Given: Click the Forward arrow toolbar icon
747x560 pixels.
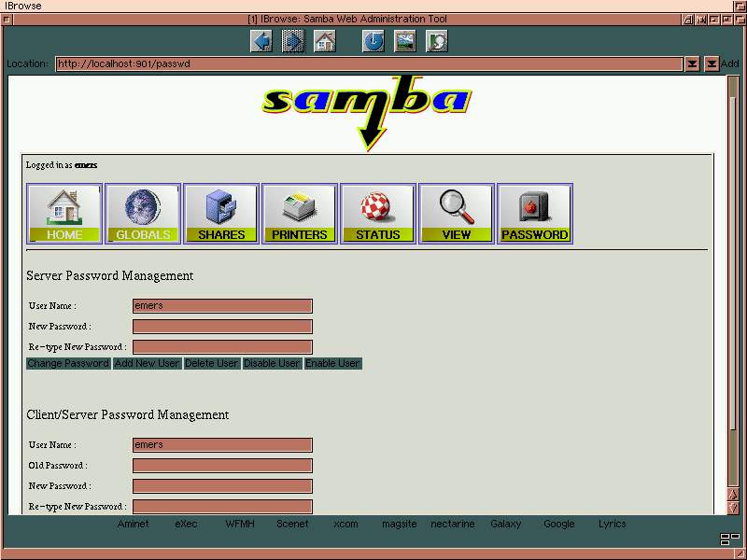Looking at the screenshot, I should click(292, 41).
